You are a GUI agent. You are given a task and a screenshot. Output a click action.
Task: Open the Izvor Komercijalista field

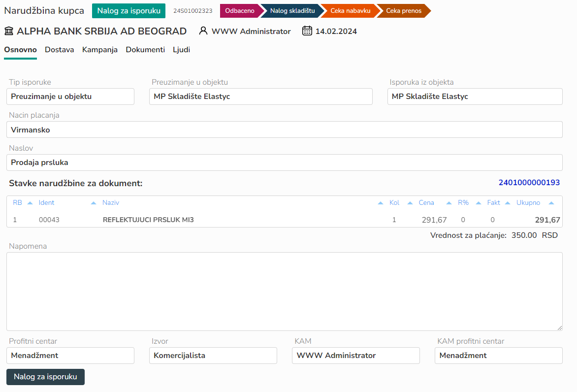pos(213,356)
